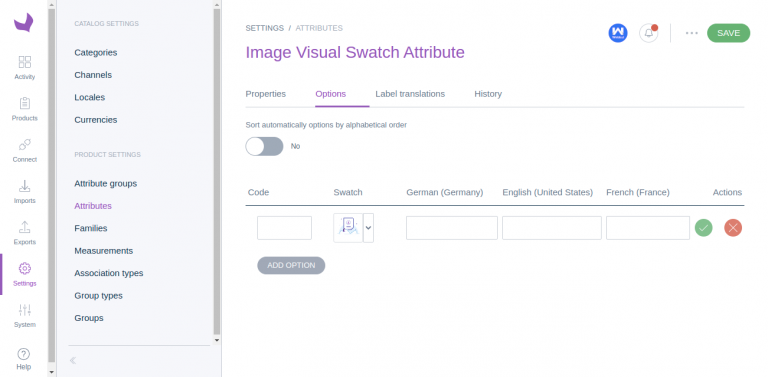Toggle automatic alphabetical sorting switch
Screen dimensions: 768x377
click(x=264, y=146)
